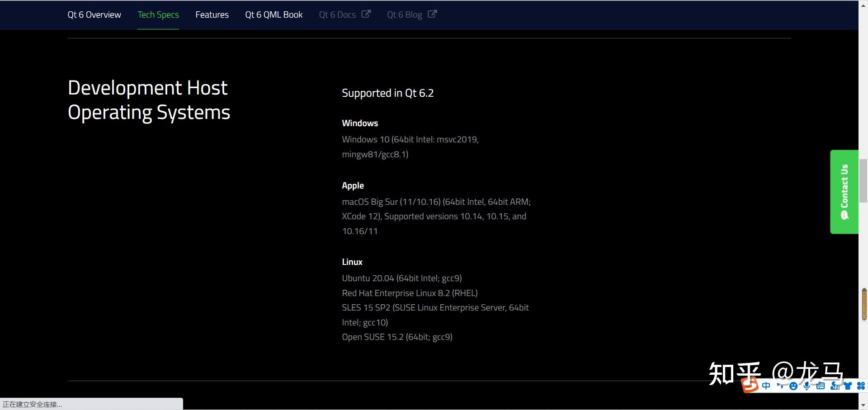Click external link icon beside Qt 6 Docs
868x410 pixels.
point(366,14)
